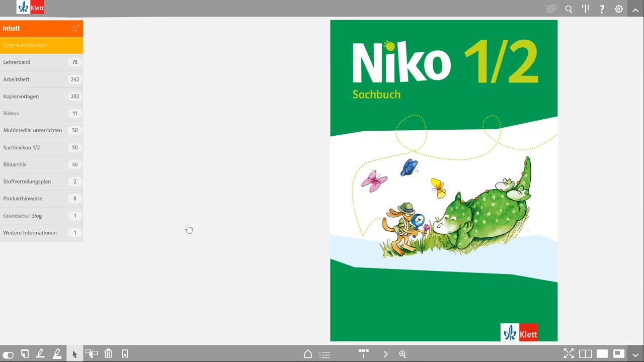Select the pen drawing tool
The height and width of the screenshot is (362, 644).
coord(41,354)
